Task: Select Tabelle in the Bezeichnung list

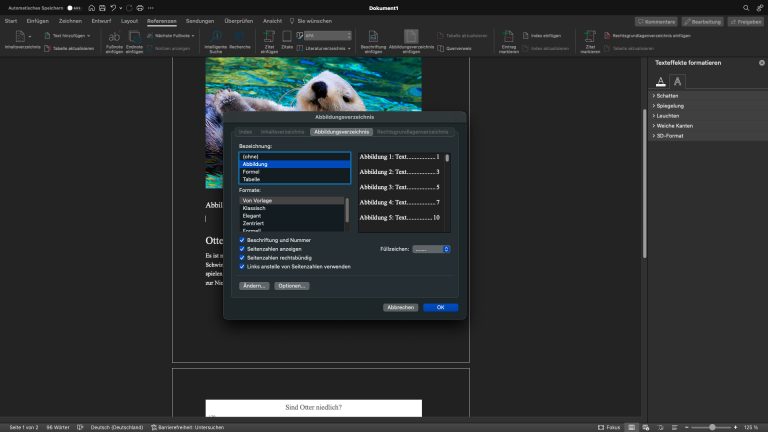Action: [252, 179]
